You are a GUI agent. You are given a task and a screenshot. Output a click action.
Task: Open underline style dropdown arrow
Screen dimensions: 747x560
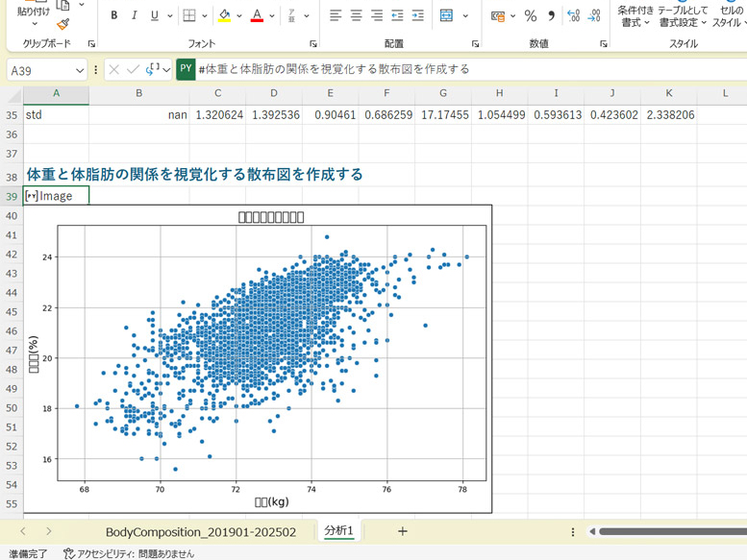[169, 16]
